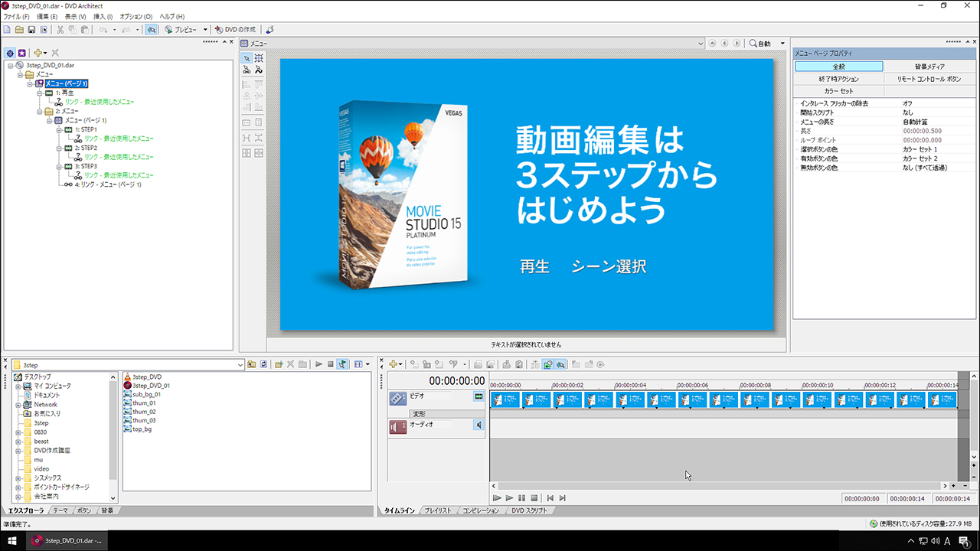This screenshot has height=551, width=980.
Task: Switch to the プレイリスト tab
Action: pyautogui.click(x=438, y=510)
